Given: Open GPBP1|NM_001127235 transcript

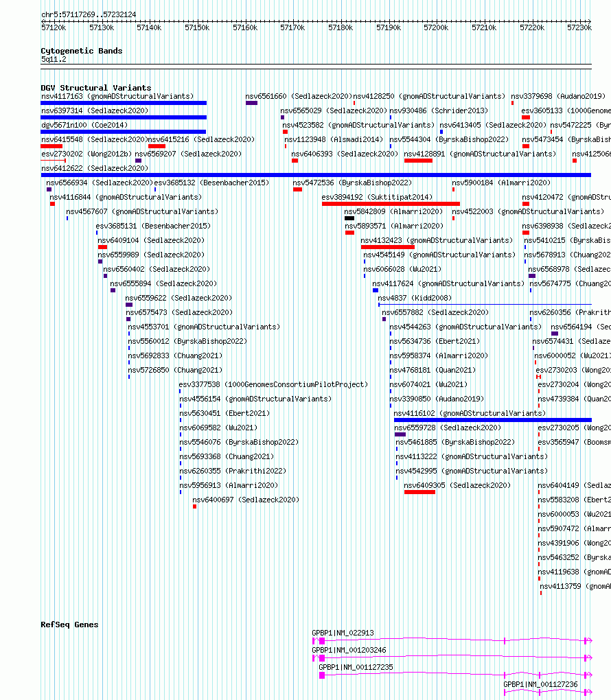Looking at the screenshot, I should (x=356, y=668).
